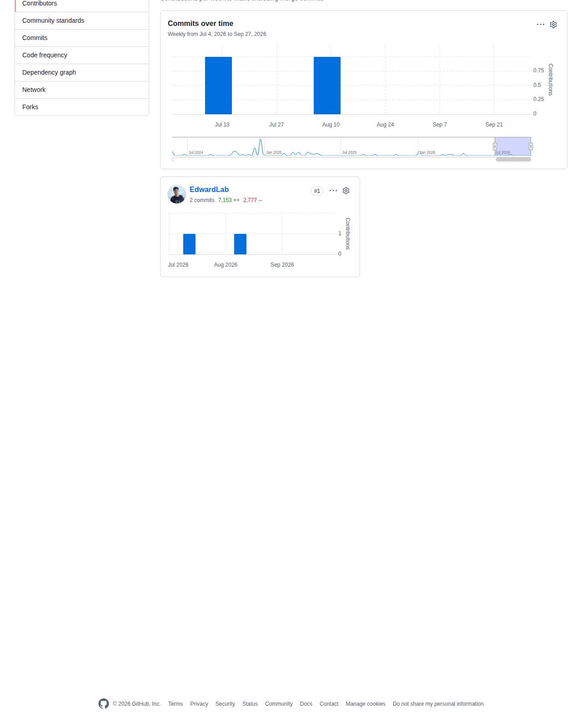Screen dimensions: 582x728
Task: Open EdwardLab card settings gear
Action: click(x=346, y=191)
